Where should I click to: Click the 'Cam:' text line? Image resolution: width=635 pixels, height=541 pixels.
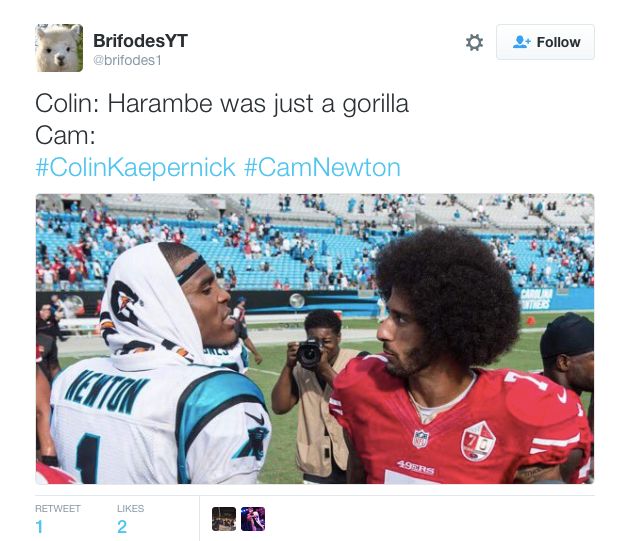click(x=65, y=135)
